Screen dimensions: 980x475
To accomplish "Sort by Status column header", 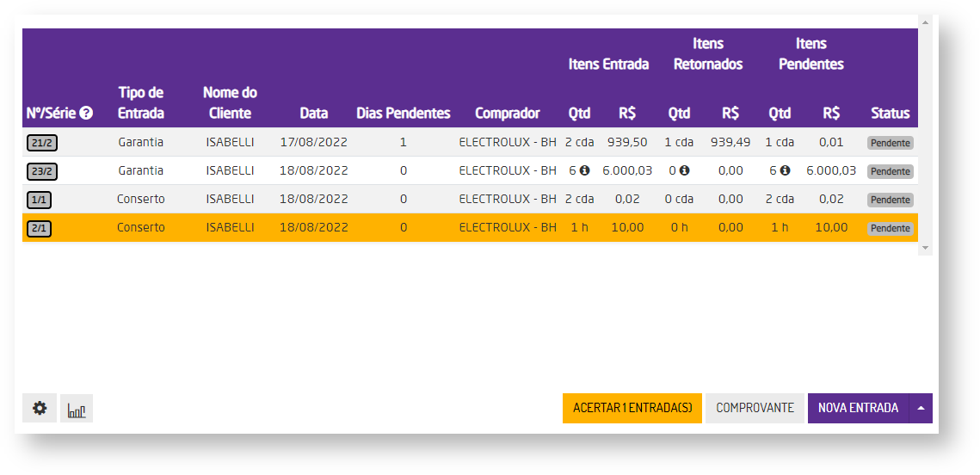I will pos(890,114).
